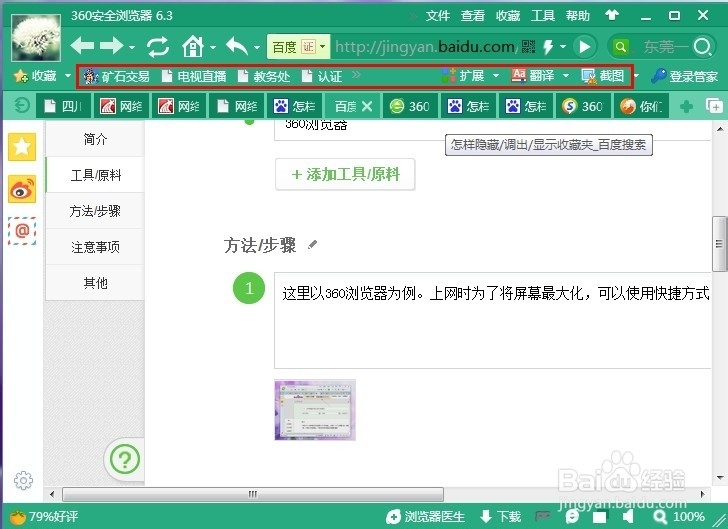Open the QR code icon in address bar
Viewport: 728px width, 529px height.
[528, 46]
